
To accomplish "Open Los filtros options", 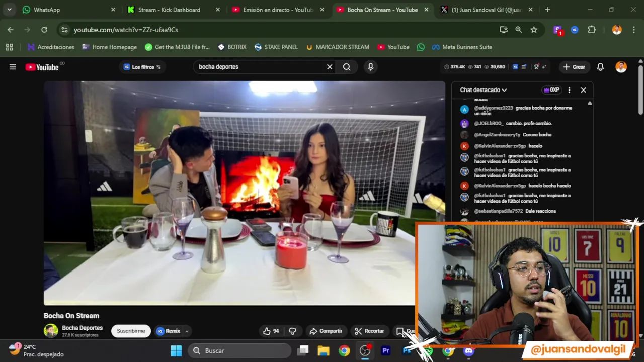I will (x=142, y=67).
